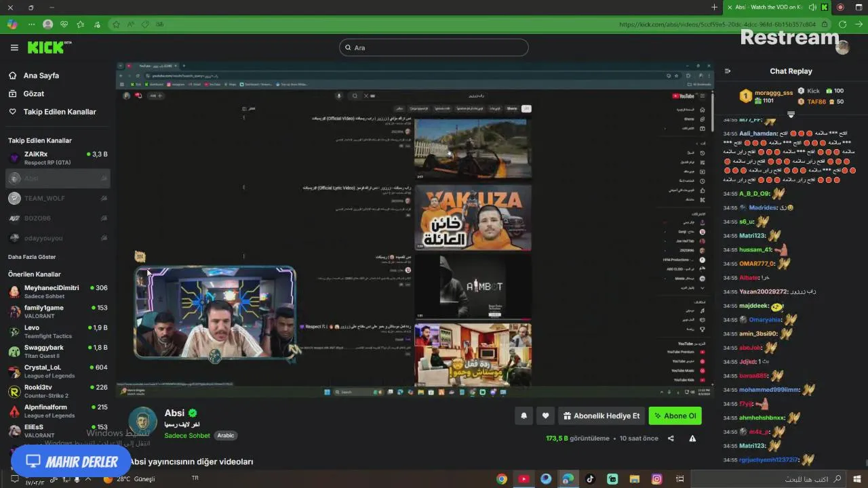The image size is (868, 488).
Task: Open YouTube app from the taskbar
Action: [x=524, y=479]
